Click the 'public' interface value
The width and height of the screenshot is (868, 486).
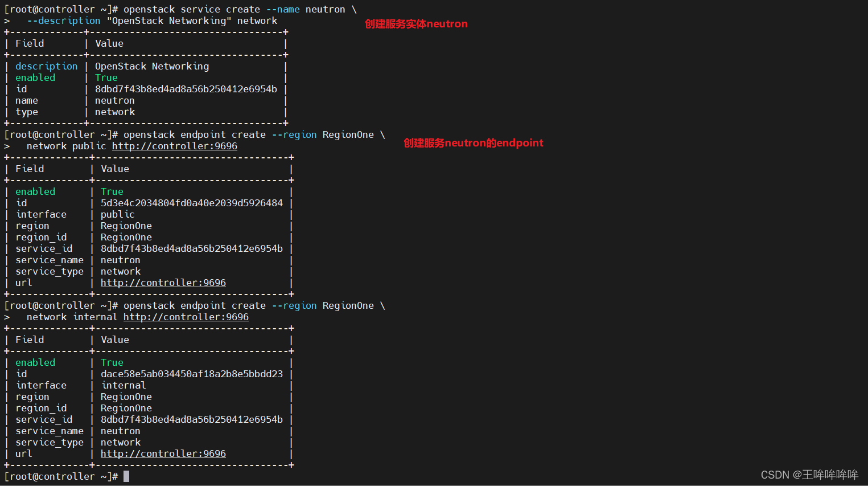pos(118,214)
